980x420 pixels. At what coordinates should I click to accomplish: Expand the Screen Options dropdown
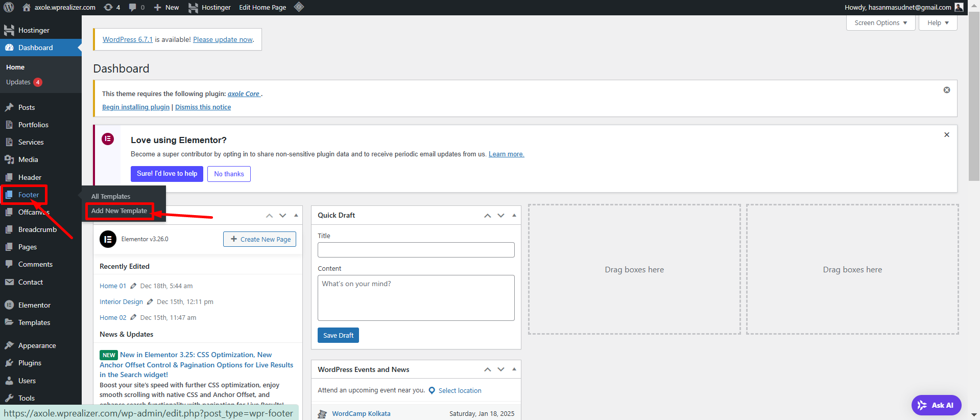pos(880,23)
